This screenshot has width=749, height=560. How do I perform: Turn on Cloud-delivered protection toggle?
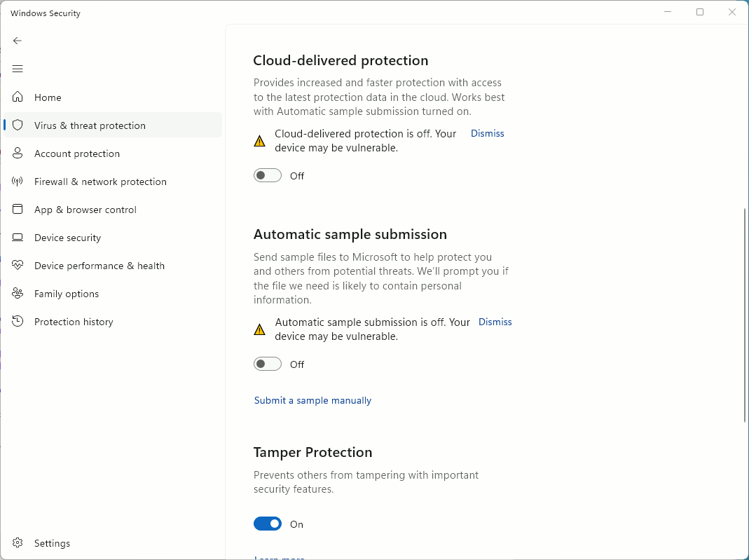268,175
